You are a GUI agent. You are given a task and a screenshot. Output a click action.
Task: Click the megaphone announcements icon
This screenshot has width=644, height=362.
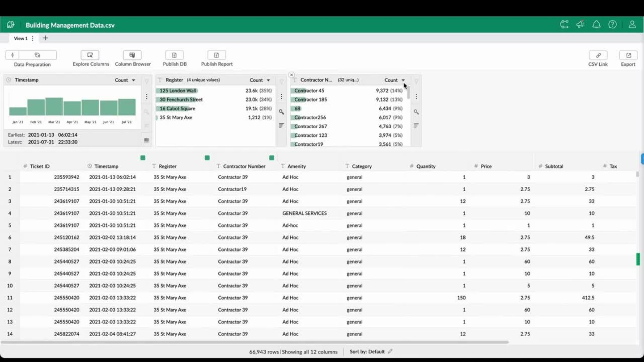[x=580, y=25]
